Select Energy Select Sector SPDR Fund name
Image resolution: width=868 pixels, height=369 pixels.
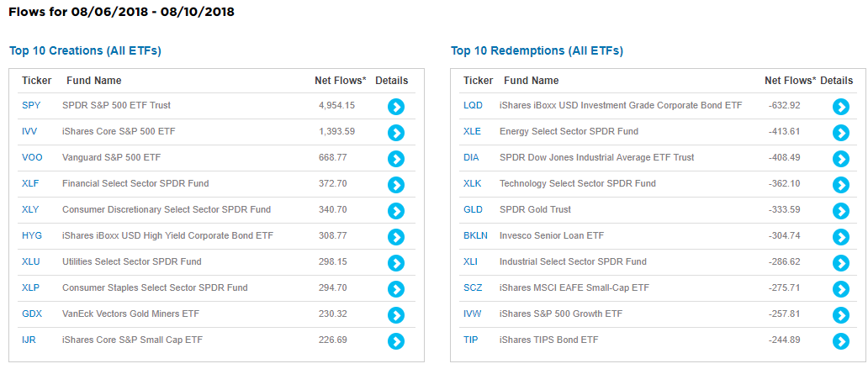[569, 131]
